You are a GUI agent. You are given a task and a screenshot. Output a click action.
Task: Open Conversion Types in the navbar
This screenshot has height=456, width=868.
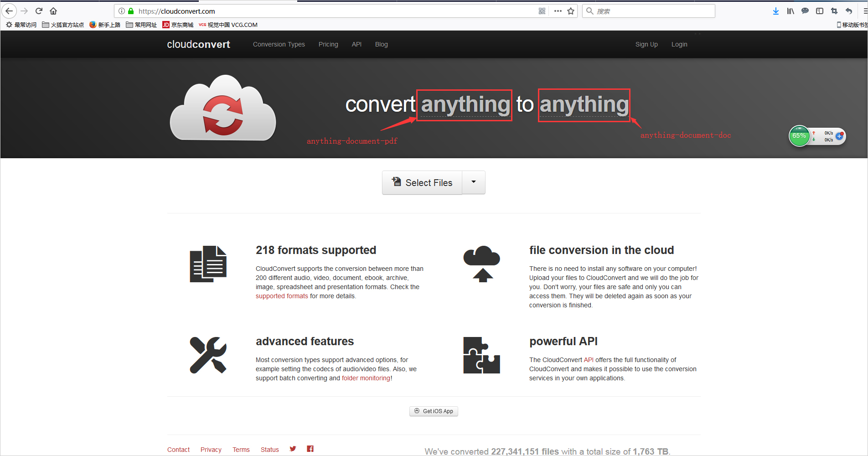(x=279, y=44)
